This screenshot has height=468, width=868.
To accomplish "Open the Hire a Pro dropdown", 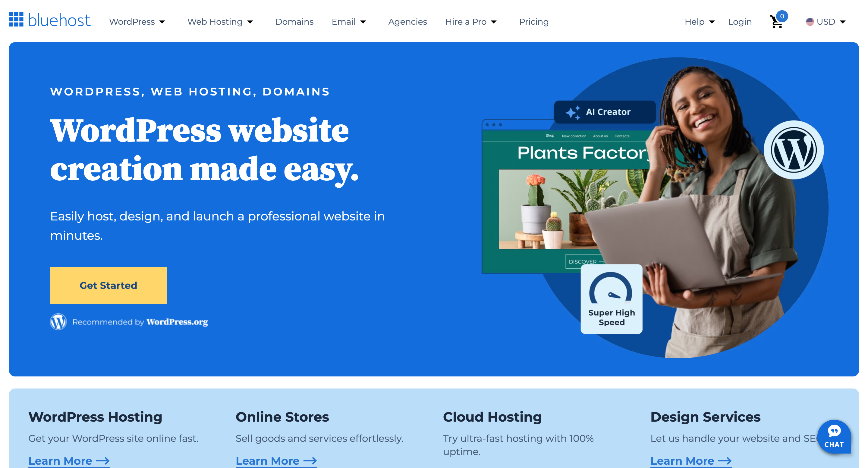I will pos(471,22).
